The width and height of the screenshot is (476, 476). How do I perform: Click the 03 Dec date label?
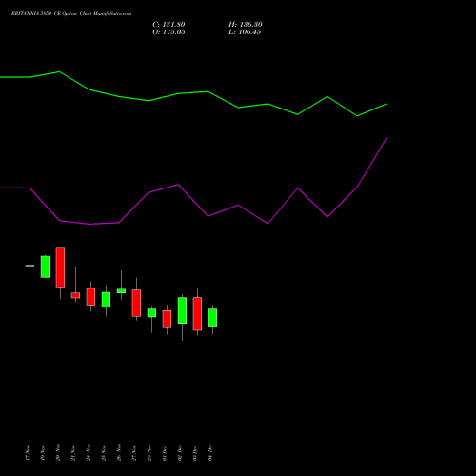pyautogui.click(x=195, y=452)
